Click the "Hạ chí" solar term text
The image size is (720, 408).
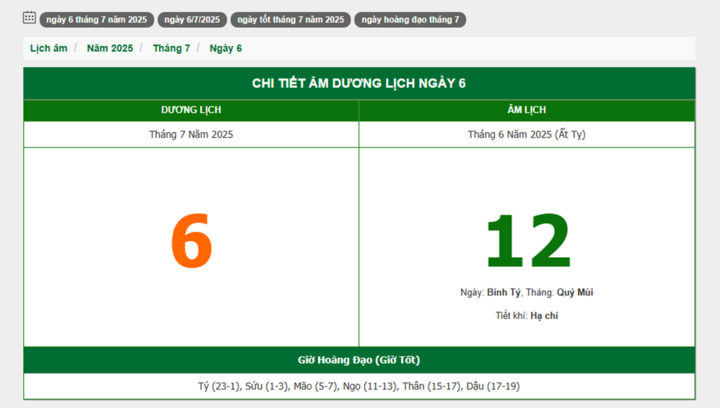point(544,316)
